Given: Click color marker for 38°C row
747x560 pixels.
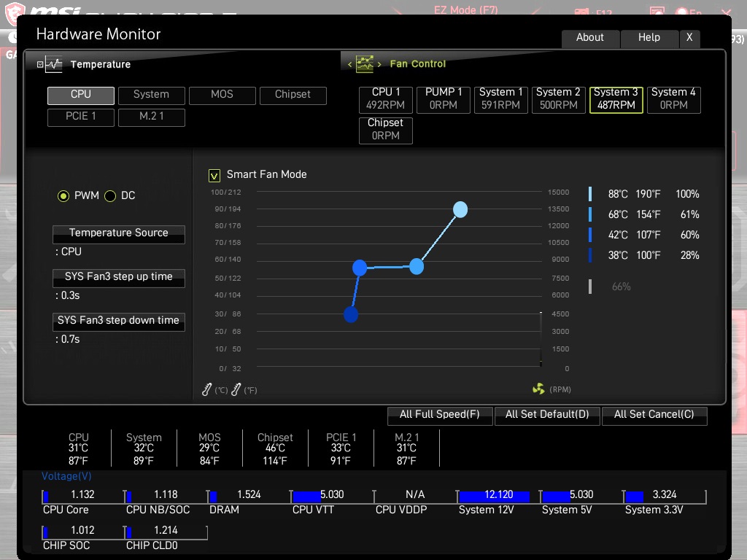Looking at the screenshot, I should (x=590, y=255).
